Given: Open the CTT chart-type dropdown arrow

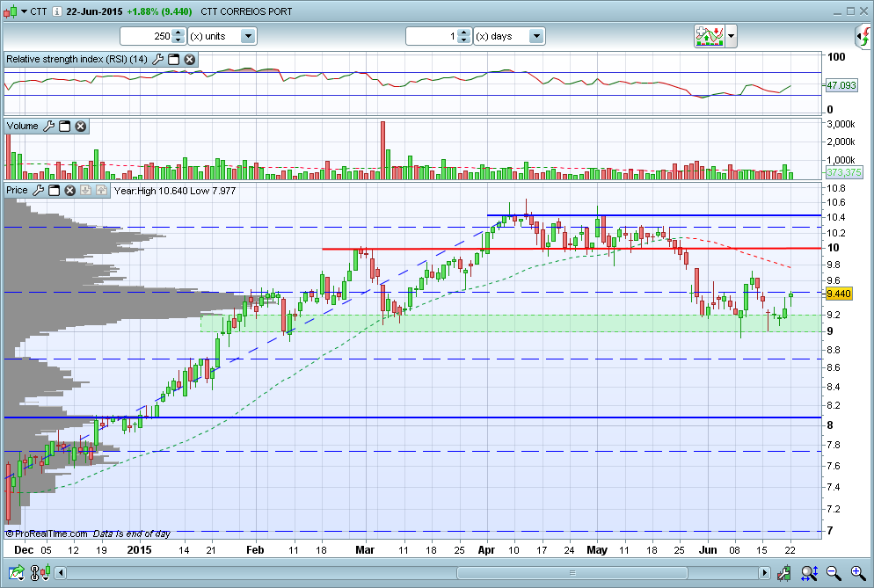Looking at the screenshot, I should pos(23,11).
